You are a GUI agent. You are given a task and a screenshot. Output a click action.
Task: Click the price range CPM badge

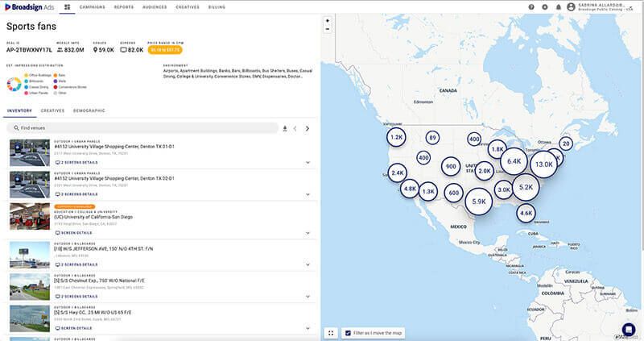click(x=165, y=50)
